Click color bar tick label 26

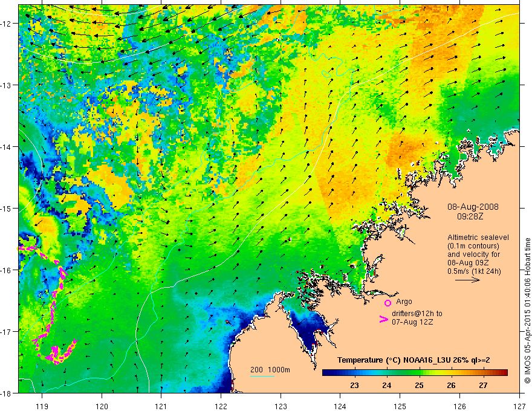coord(451,385)
